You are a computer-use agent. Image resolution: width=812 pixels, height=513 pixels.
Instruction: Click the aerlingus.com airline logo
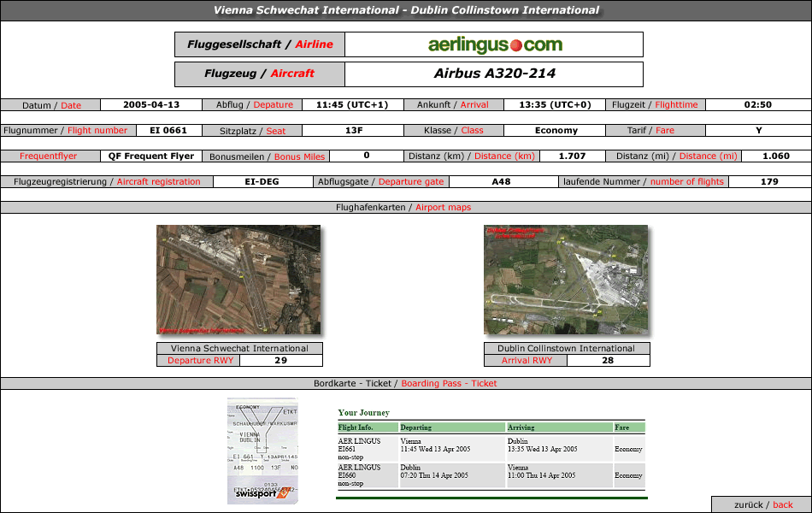[495, 45]
